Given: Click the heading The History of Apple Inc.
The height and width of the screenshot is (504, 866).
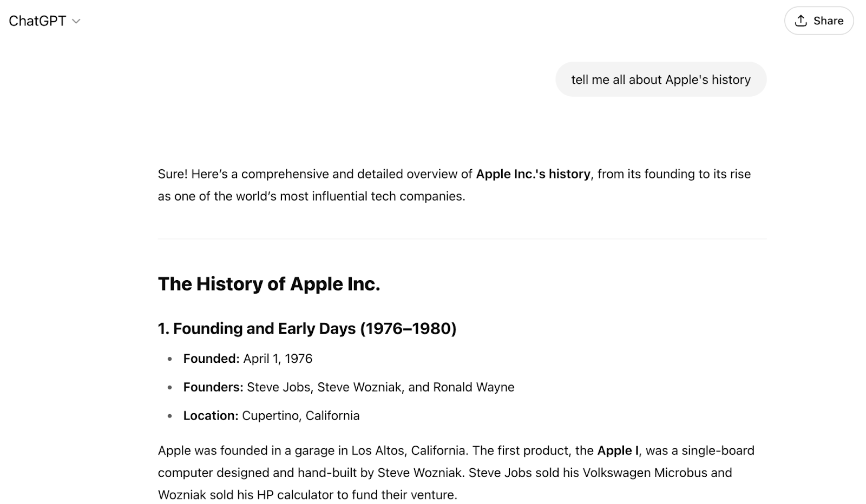Looking at the screenshot, I should tap(269, 283).
